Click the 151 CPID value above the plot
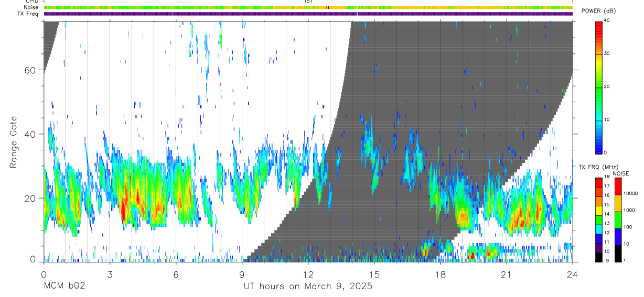Image resolution: width=644 pixels, height=297 pixels. [308, 2]
